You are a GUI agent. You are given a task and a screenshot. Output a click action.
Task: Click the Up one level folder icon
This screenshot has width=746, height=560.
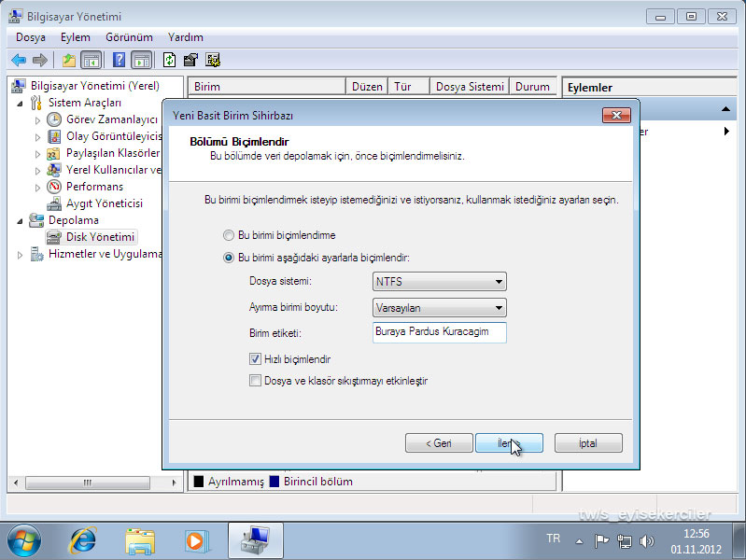point(68,60)
